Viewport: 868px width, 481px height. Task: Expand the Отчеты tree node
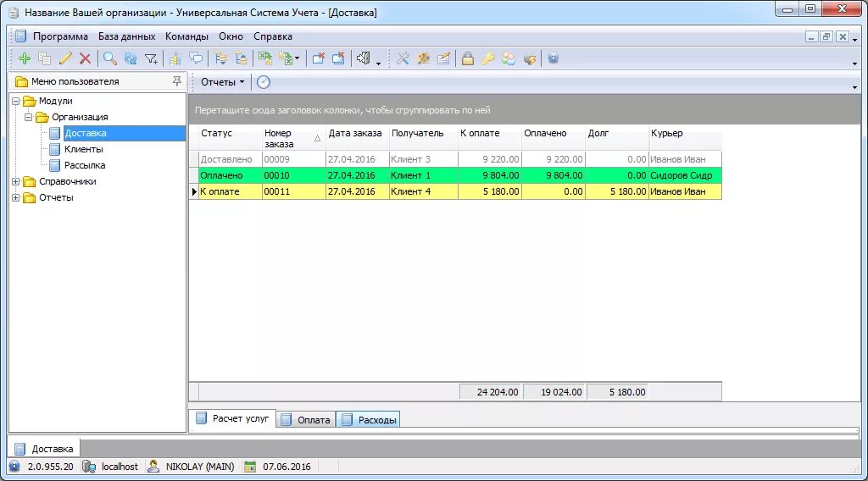(x=16, y=197)
